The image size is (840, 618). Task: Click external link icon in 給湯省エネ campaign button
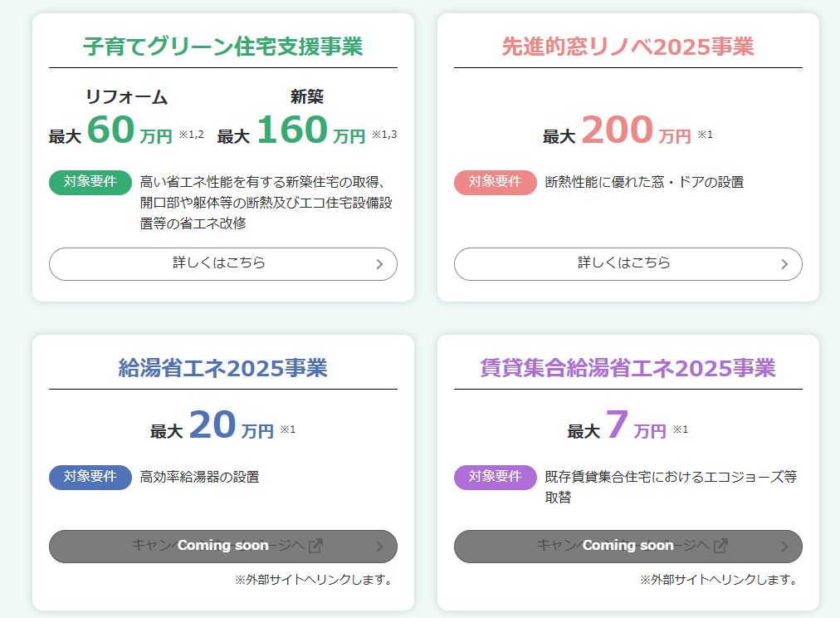315,546
